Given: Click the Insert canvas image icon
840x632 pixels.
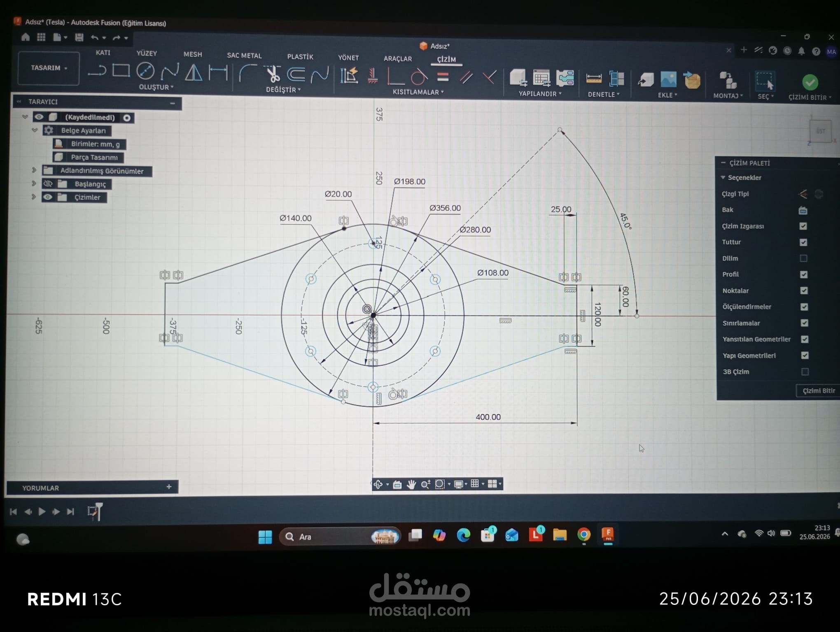Looking at the screenshot, I should click(x=668, y=79).
